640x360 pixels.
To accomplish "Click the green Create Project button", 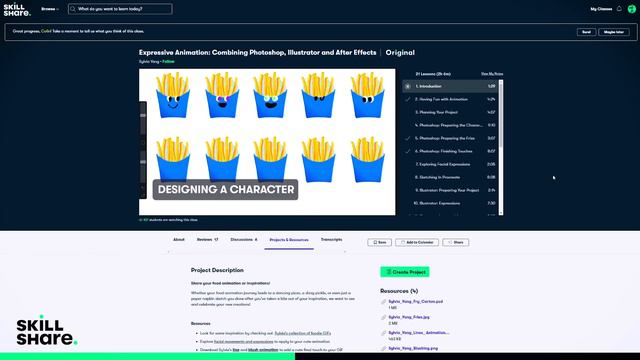I will (405, 272).
